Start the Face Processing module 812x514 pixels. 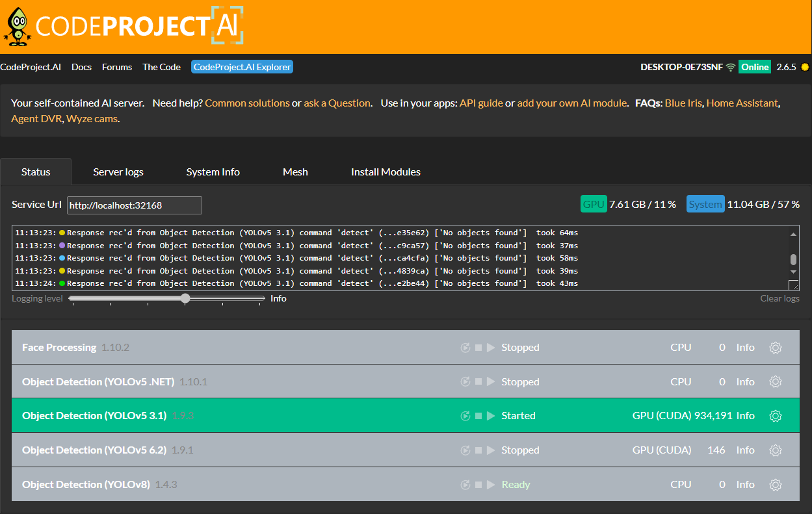click(491, 348)
